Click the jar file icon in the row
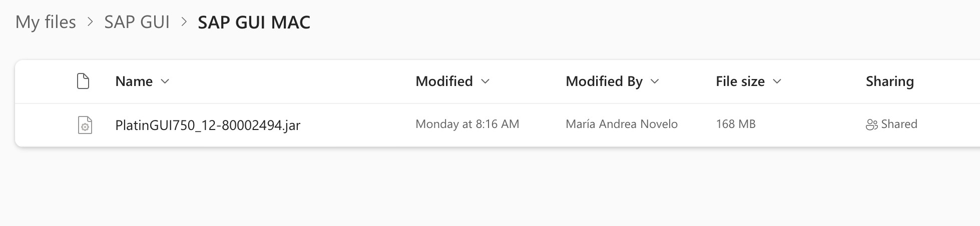980x226 pixels. tap(85, 124)
